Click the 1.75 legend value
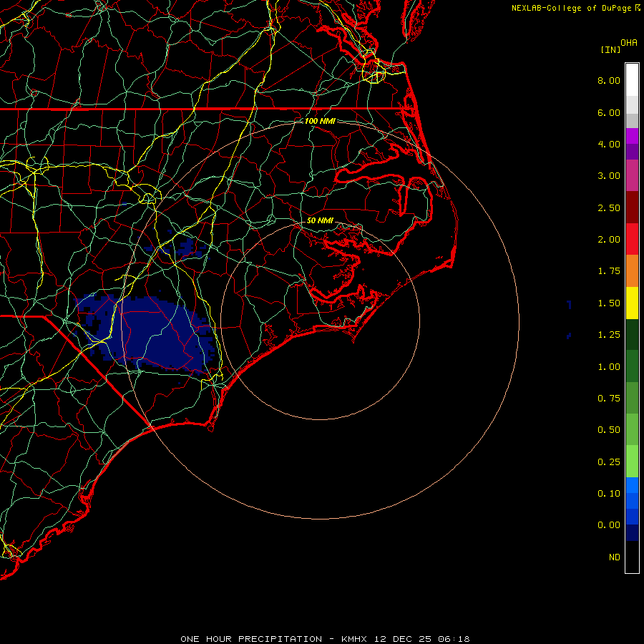 point(609,271)
